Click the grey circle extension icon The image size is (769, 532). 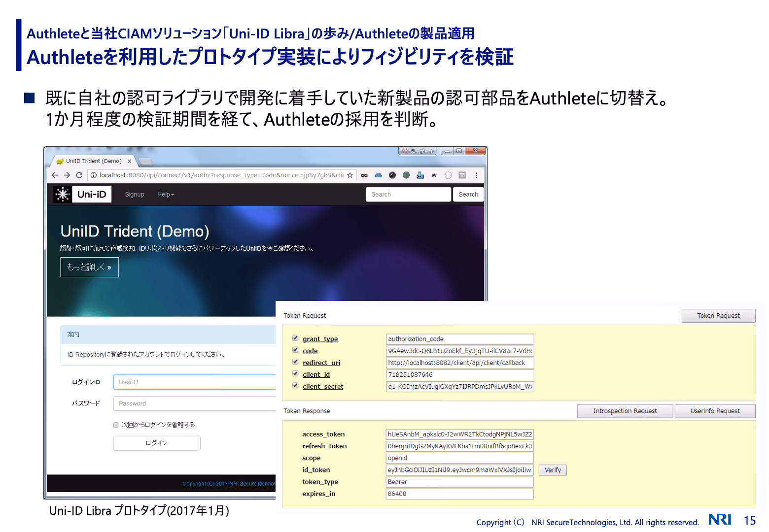tap(448, 175)
